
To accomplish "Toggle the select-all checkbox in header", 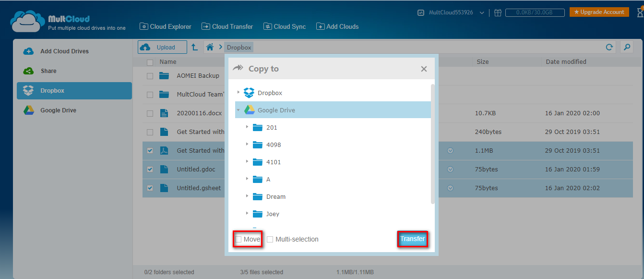I will point(150,62).
